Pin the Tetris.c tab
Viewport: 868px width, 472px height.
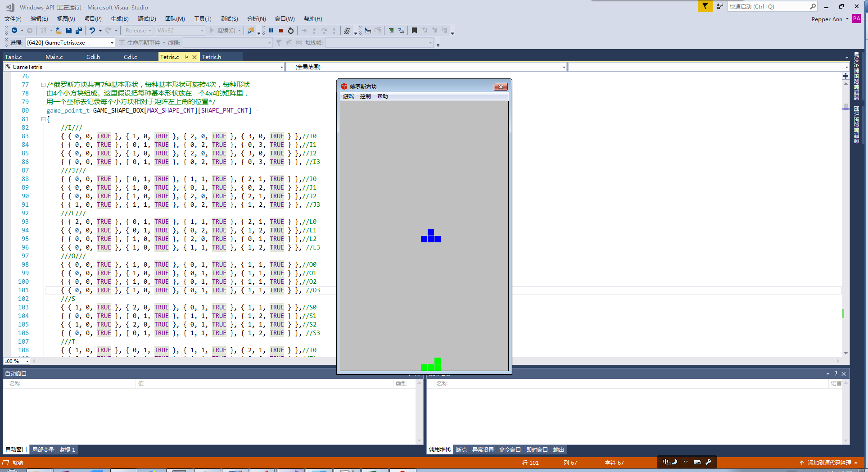click(186, 57)
